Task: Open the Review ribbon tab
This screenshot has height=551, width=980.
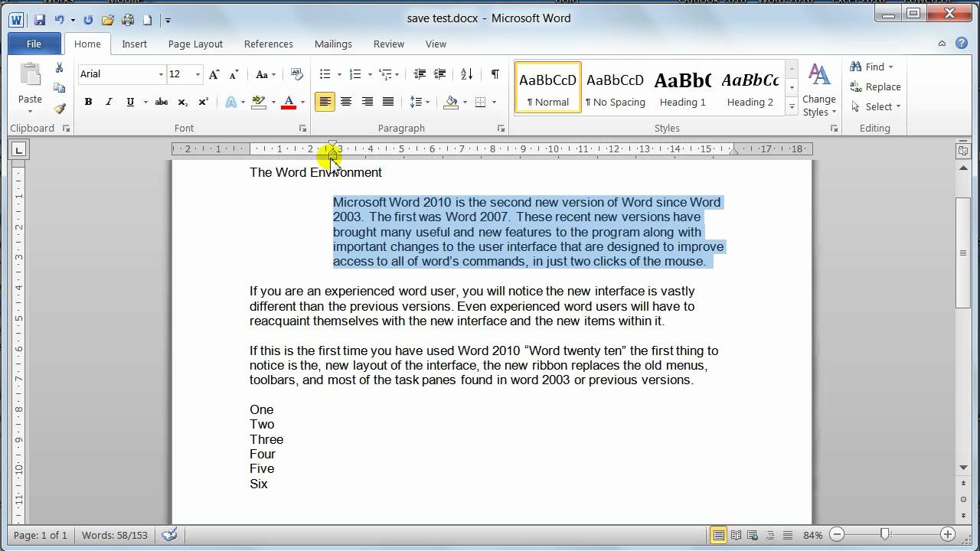Action: click(x=388, y=44)
